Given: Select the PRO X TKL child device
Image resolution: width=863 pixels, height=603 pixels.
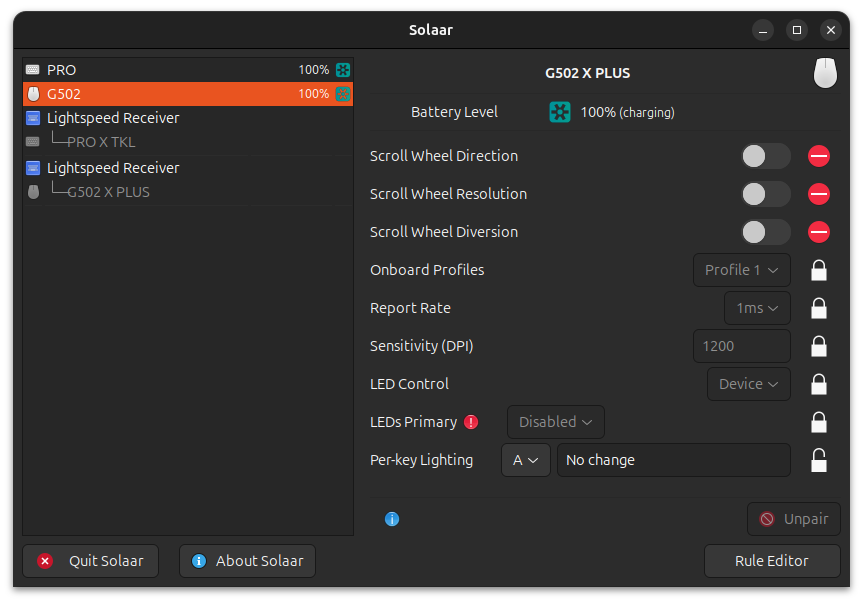Looking at the screenshot, I should (x=188, y=142).
